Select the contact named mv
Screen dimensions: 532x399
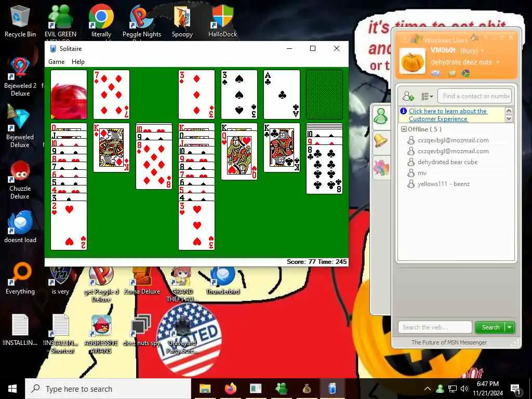422,173
